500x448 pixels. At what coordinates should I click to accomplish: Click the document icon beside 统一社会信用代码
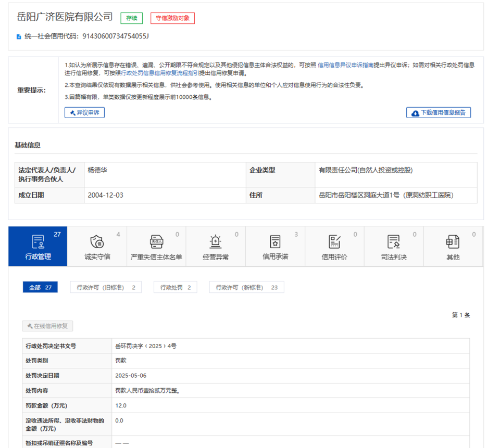(x=19, y=36)
